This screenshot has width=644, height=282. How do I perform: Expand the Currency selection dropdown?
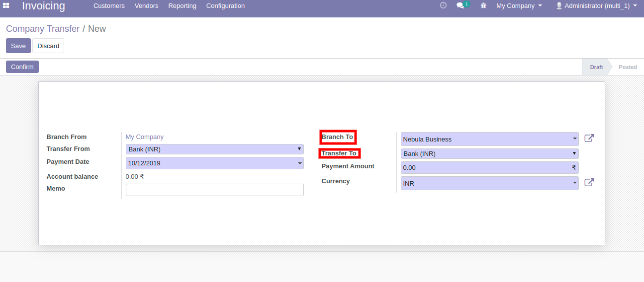click(x=575, y=183)
